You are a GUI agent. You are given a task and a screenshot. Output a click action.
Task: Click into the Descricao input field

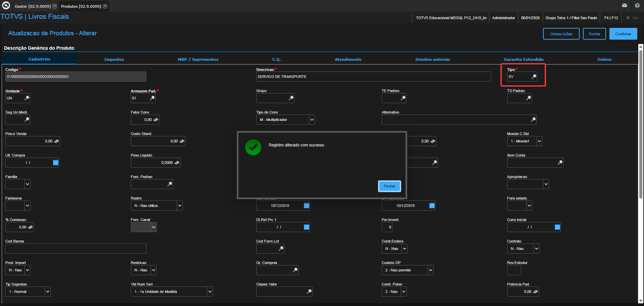(373, 77)
